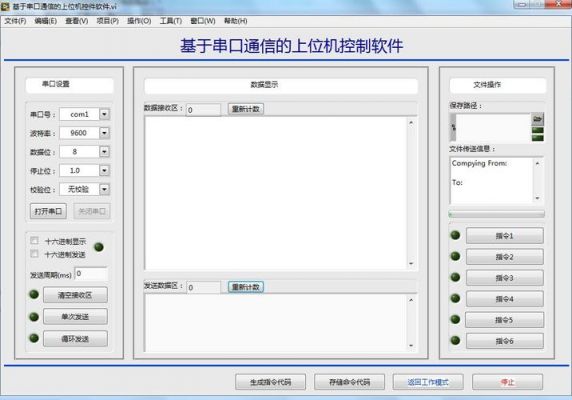
Task: Click the LED next to 指令5
Action: pos(455,319)
